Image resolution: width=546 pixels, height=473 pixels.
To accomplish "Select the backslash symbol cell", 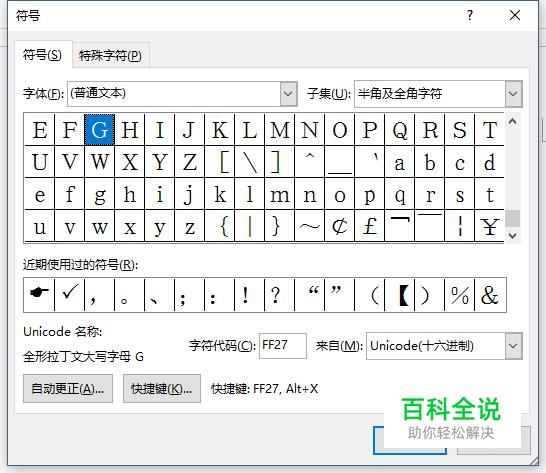I will click(x=249, y=162).
